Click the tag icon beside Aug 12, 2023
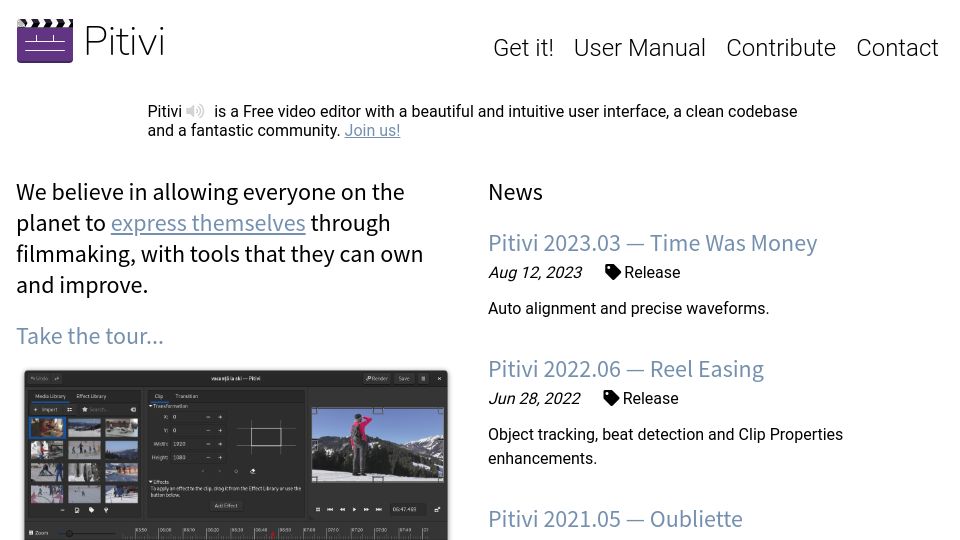 [x=613, y=272]
